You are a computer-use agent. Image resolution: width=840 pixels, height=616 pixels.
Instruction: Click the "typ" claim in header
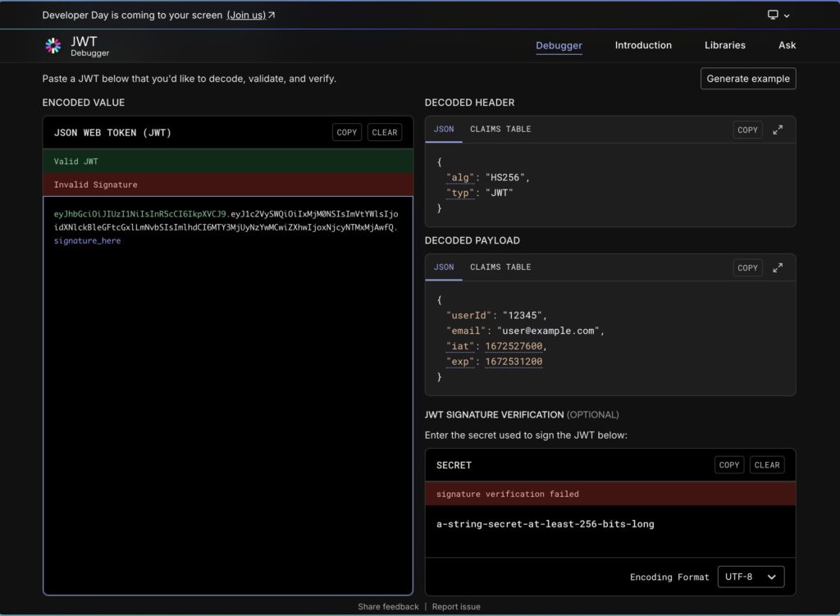(460, 193)
